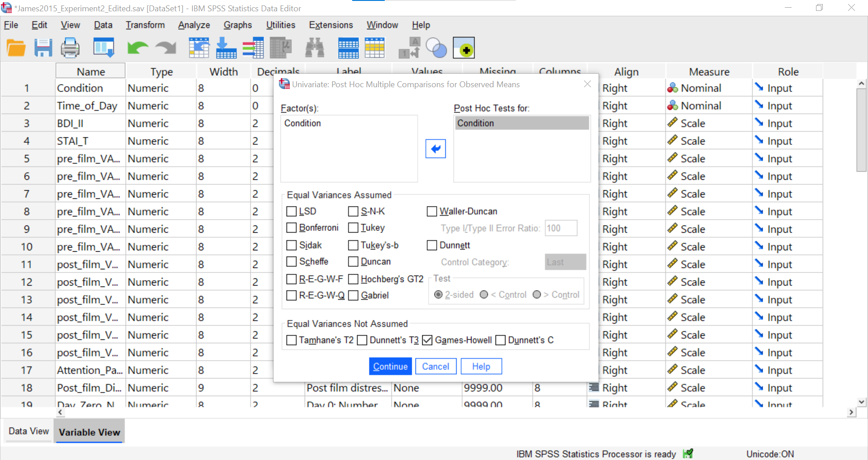This screenshot has width=868, height=460.
Task: Save the document with the floppy icon
Action: [43, 48]
